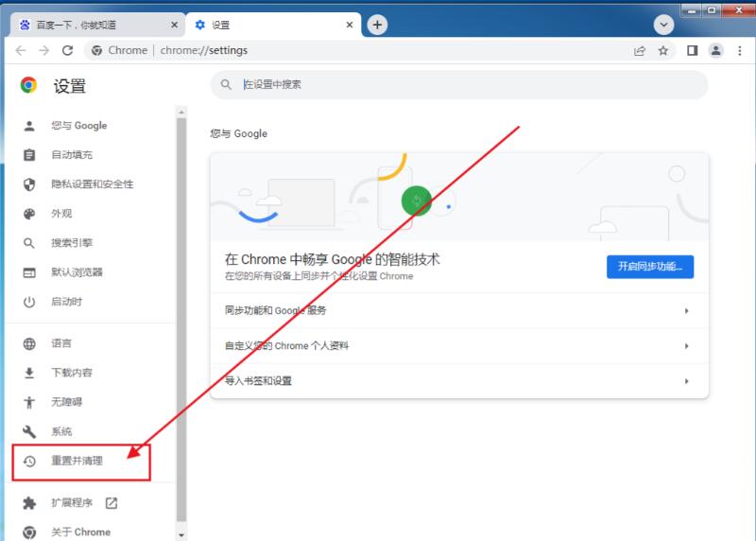
Task: Click the Chrome icon beside 关于 Chrome
Action: point(29,532)
